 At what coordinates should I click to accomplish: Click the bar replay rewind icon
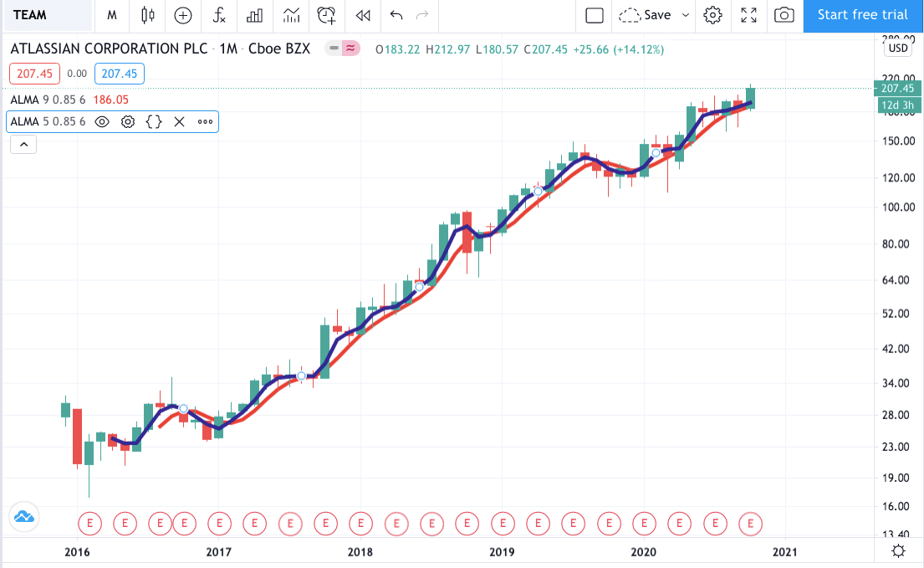coord(363,15)
